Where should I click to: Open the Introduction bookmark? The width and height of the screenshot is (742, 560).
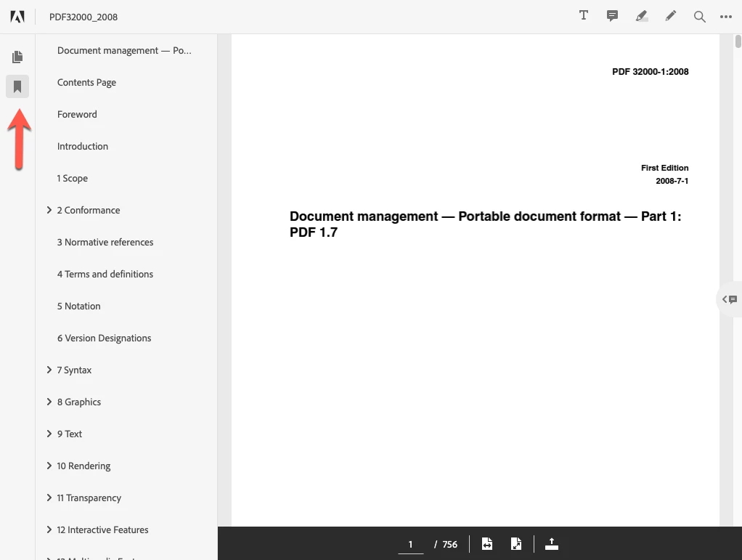click(x=83, y=146)
